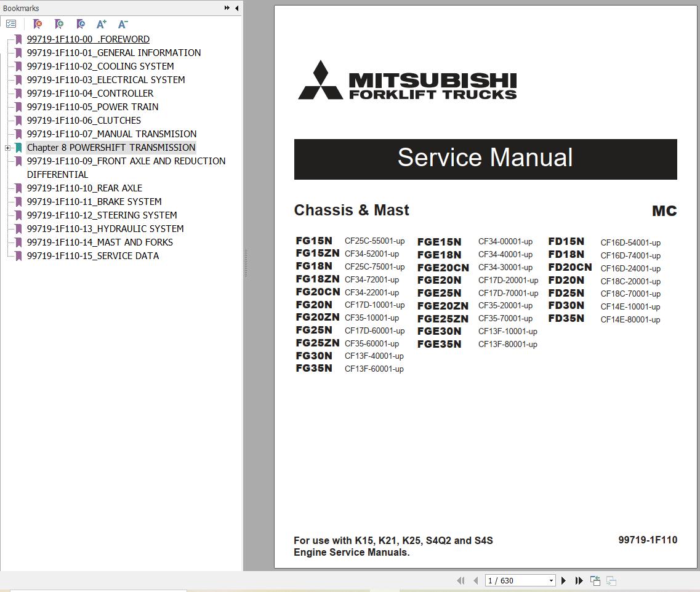The height and width of the screenshot is (592, 700).
Task: Click the Service Manual title banner
Action: coord(485,159)
